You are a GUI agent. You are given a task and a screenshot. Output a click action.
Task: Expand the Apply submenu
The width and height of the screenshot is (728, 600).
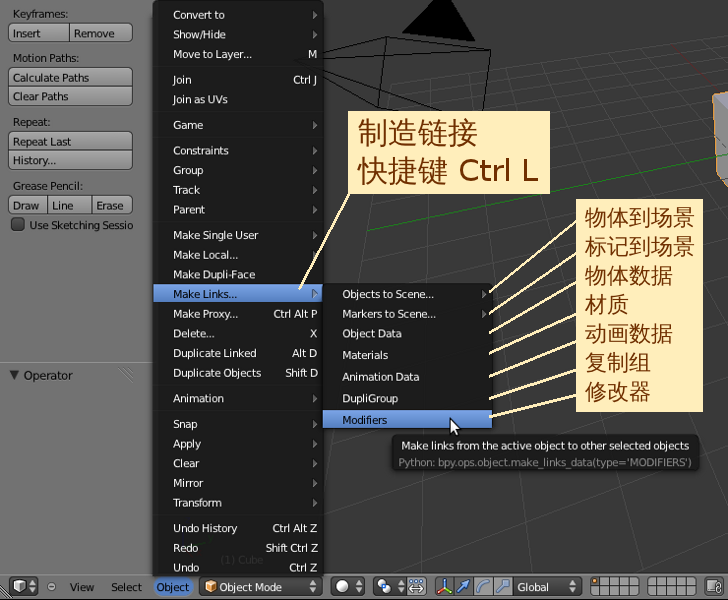point(238,443)
